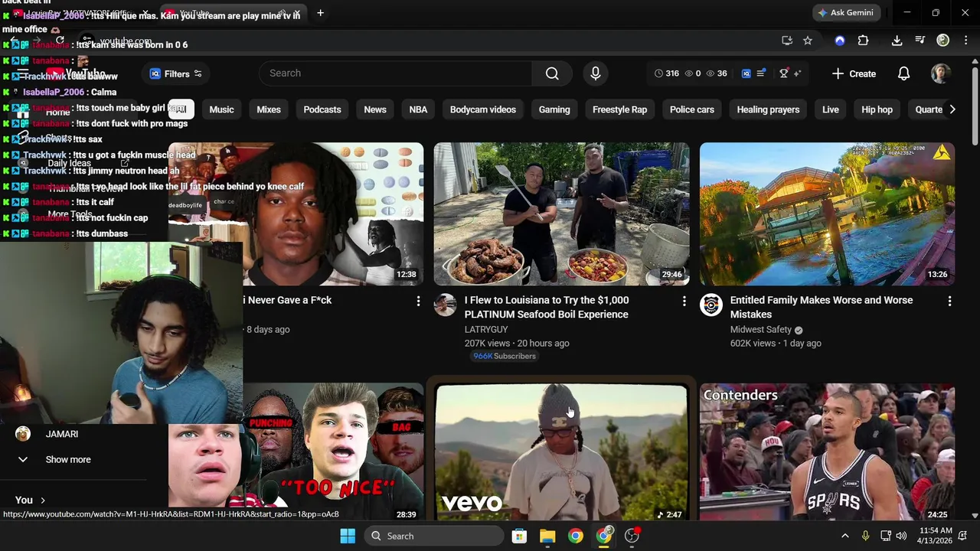980x551 pixels.
Task: Play the Spurs Contenders video thumbnail
Action: [x=827, y=452]
